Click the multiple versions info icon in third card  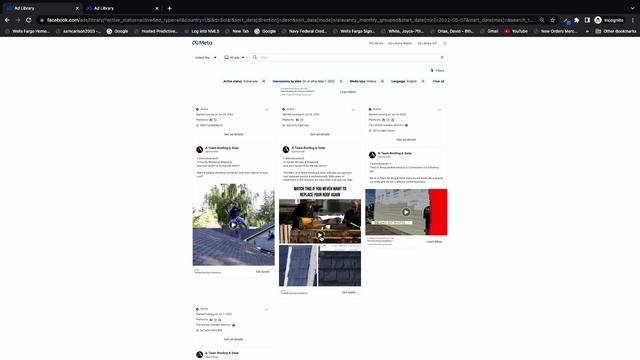406,125
